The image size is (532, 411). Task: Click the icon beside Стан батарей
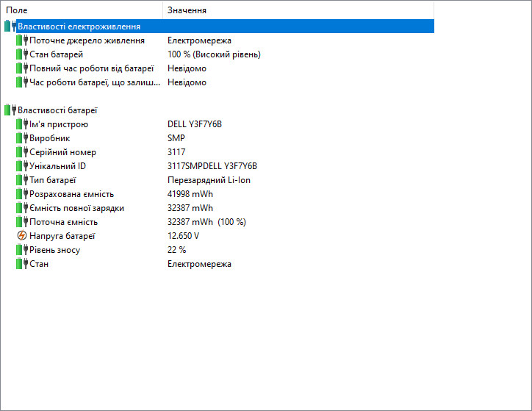22,54
